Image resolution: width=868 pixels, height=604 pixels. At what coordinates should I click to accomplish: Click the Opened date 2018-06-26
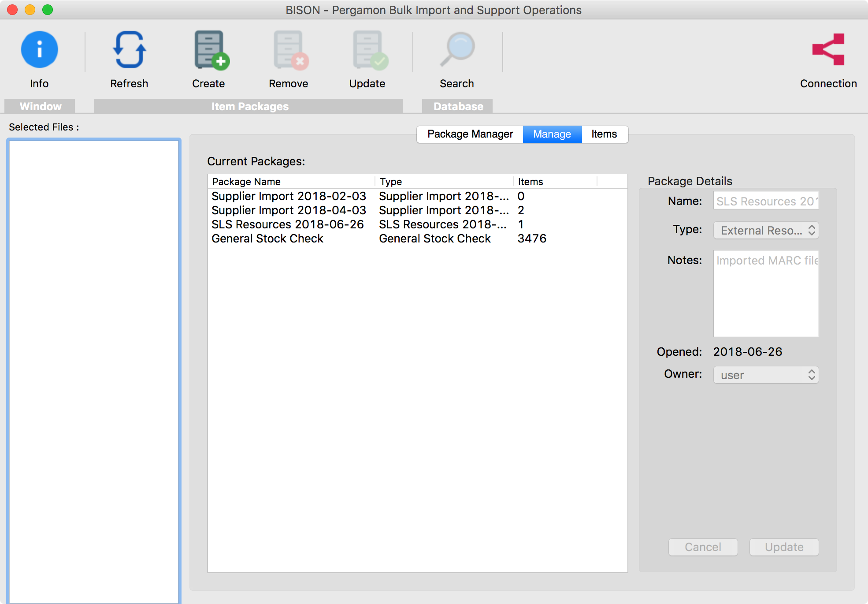coord(748,352)
